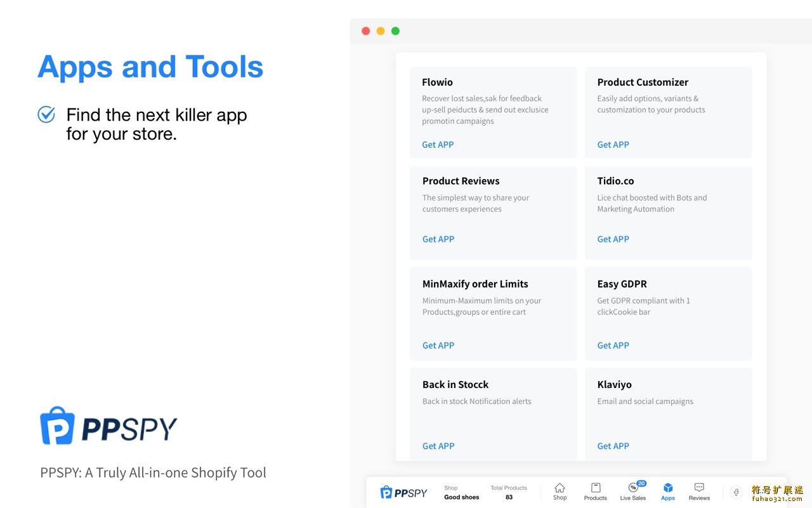Click Get APP for MinMaxify order Limits

coord(438,345)
